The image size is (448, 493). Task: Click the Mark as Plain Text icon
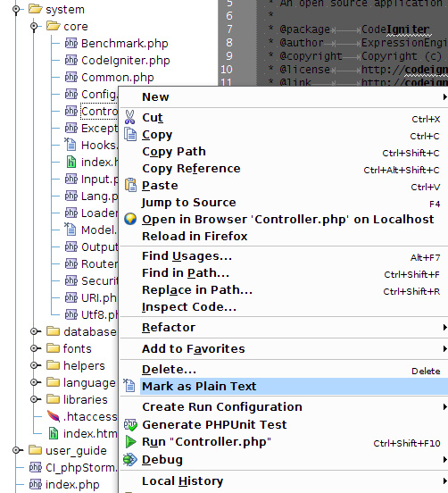click(129, 386)
